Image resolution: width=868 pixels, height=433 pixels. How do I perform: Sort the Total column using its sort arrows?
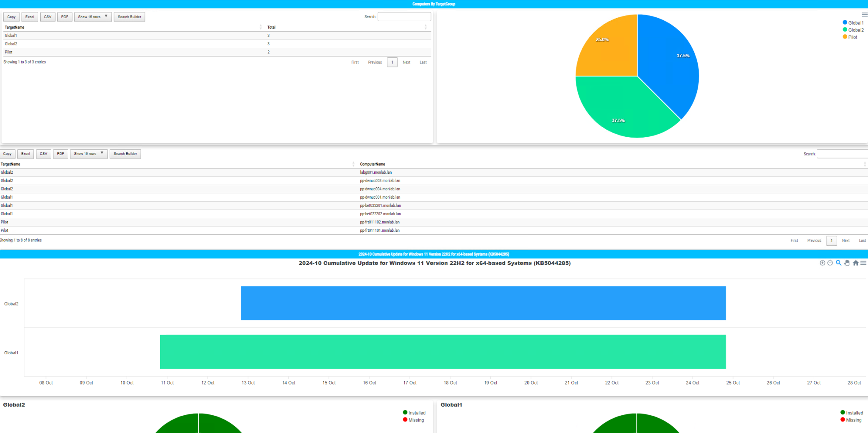426,27
